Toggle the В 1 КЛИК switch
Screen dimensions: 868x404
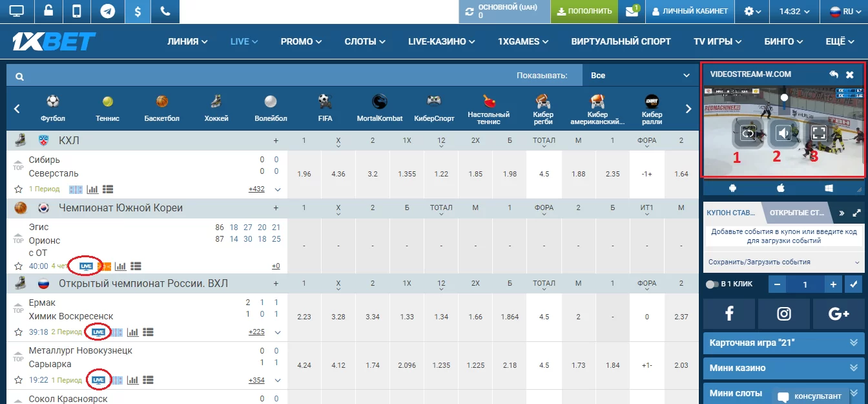712,284
